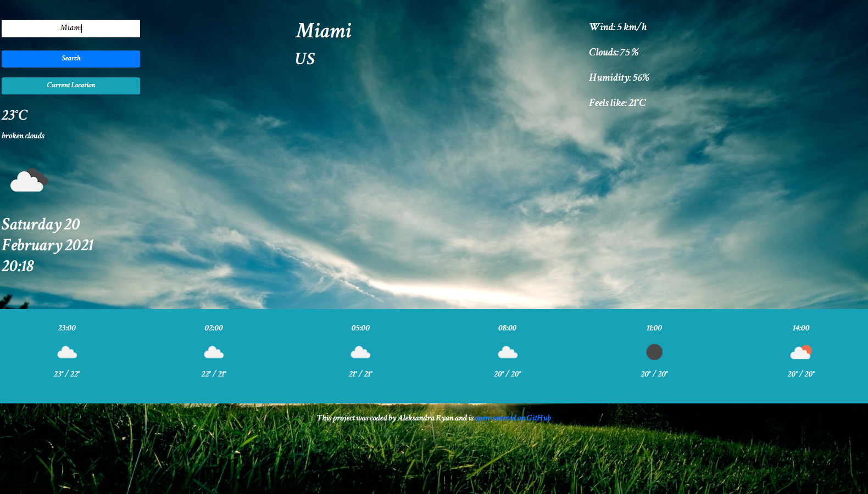Select the Wind: 5 km/h reading
Screen dimensions: 868x494
(x=617, y=27)
